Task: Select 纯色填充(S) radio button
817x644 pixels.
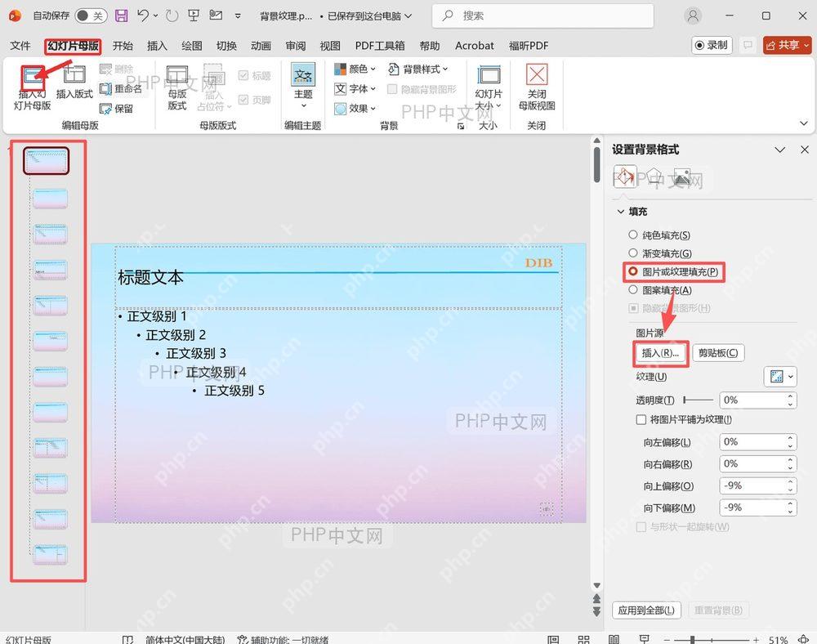Action: click(x=632, y=235)
